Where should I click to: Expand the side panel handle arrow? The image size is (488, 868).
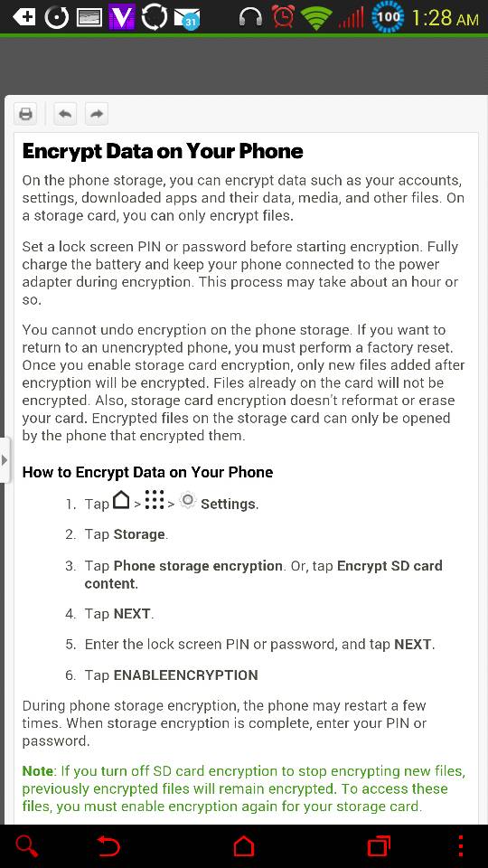pyautogui.click(x=5, y=460)
